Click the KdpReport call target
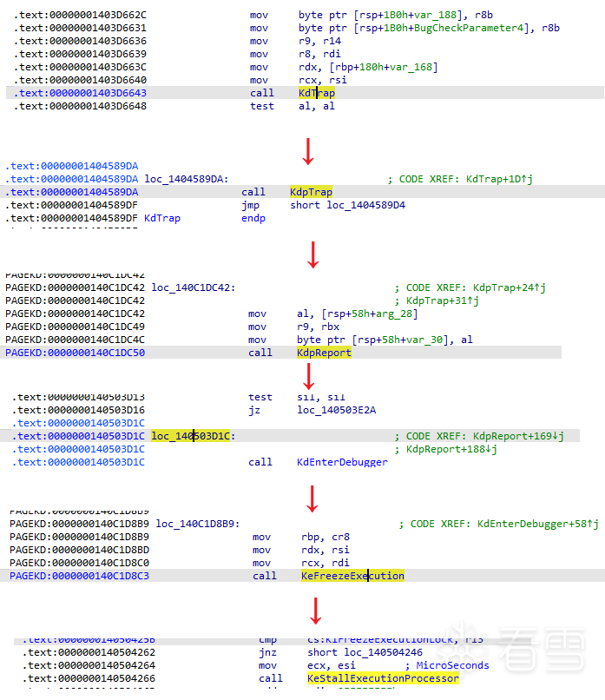This screenshot has height=700, width=605. 324,353
